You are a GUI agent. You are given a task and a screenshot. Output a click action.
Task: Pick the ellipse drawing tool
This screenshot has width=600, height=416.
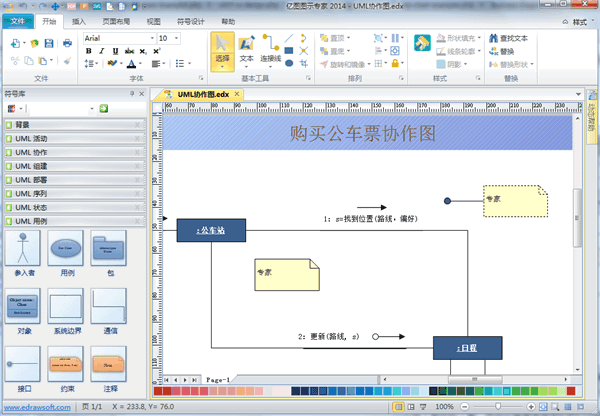(x=289, y=63)
